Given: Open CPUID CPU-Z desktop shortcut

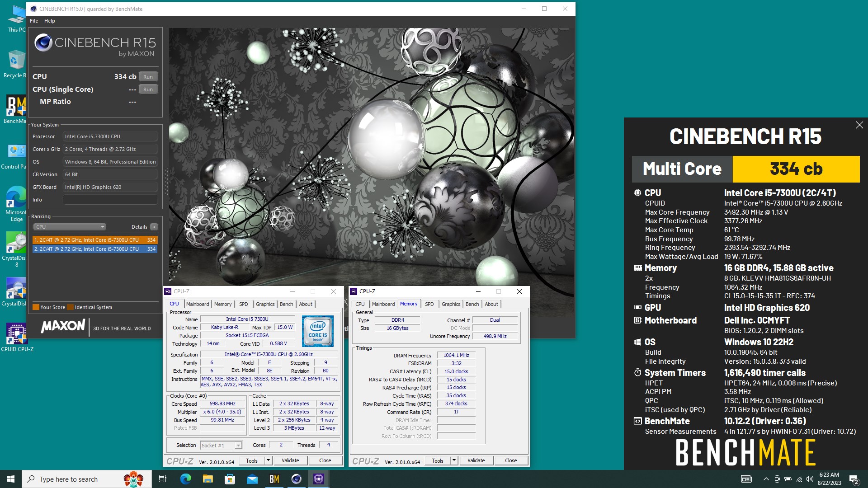Looking at the screenshot, I should 17,337.
